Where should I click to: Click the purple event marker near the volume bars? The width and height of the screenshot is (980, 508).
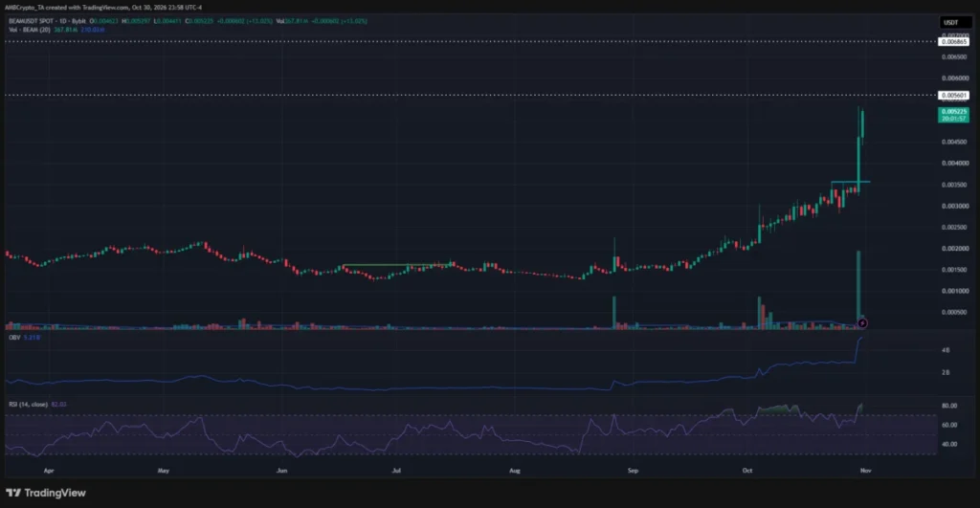point(862,323)
